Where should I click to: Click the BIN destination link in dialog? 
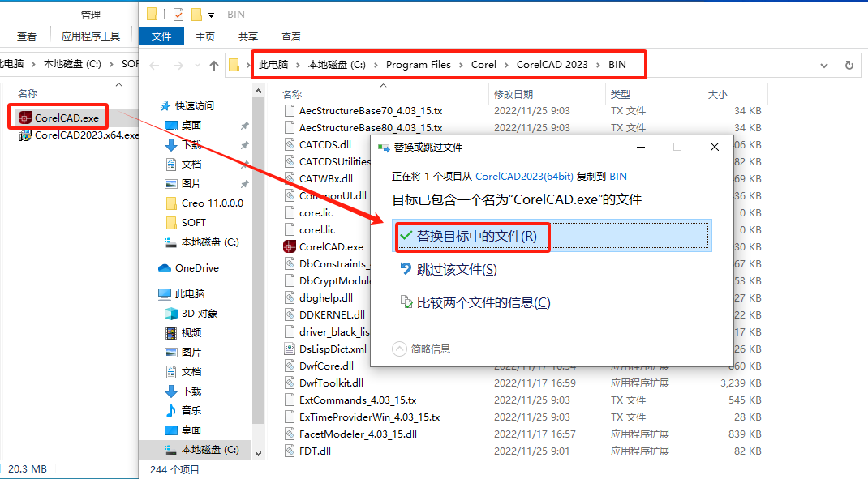click(618, 177)
